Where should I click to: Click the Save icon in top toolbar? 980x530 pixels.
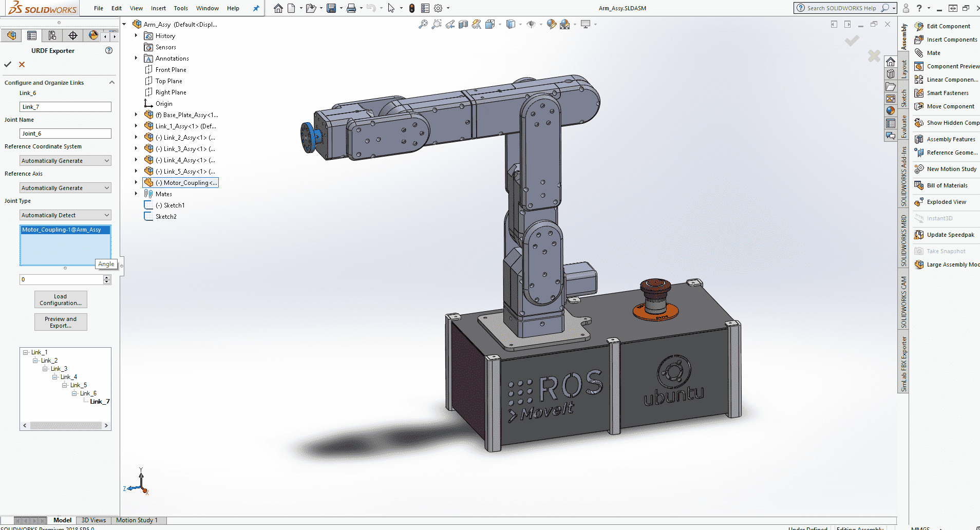click(331, 8)
